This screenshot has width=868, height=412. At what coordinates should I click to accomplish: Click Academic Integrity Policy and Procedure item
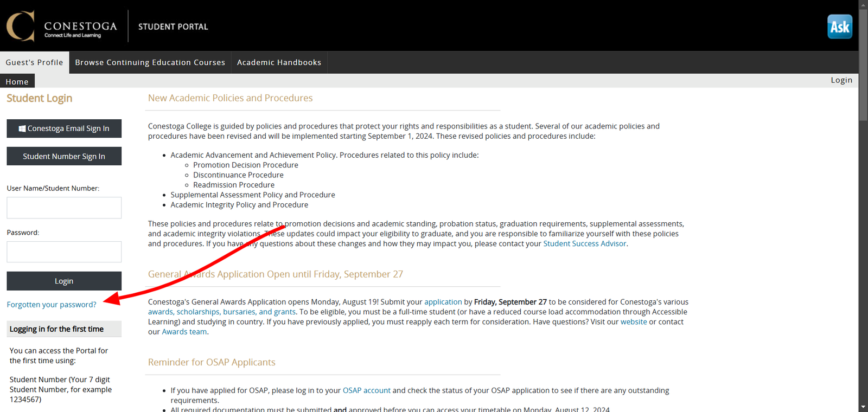coord(239,205)
